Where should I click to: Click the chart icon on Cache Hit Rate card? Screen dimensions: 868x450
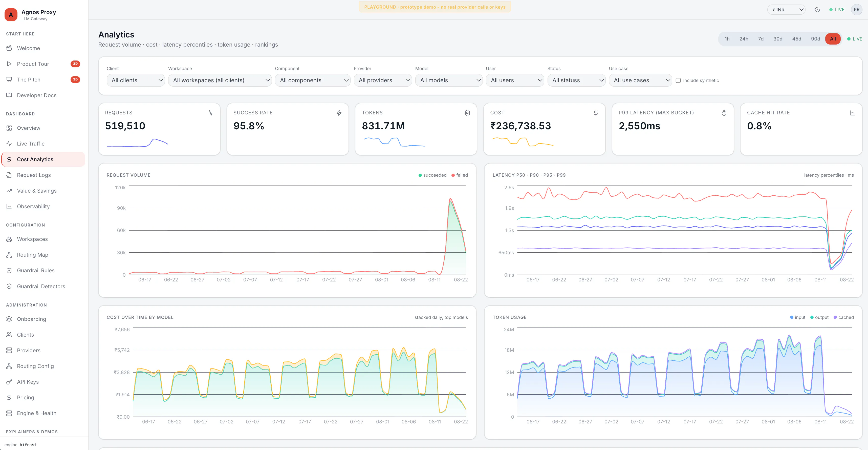coord(852,113)
